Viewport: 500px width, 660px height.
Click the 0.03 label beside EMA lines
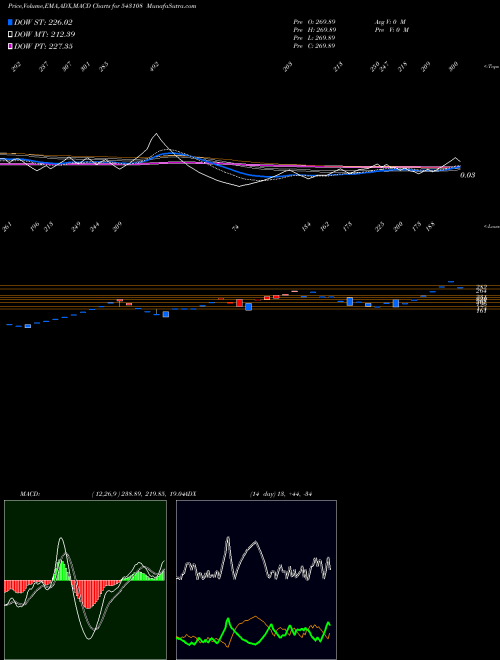coord(467,175)
